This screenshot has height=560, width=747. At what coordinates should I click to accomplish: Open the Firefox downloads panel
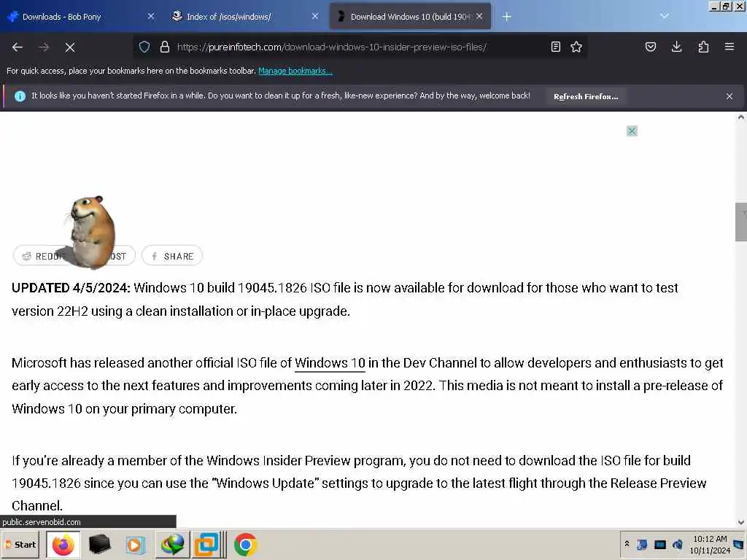(x=676, y=47)
